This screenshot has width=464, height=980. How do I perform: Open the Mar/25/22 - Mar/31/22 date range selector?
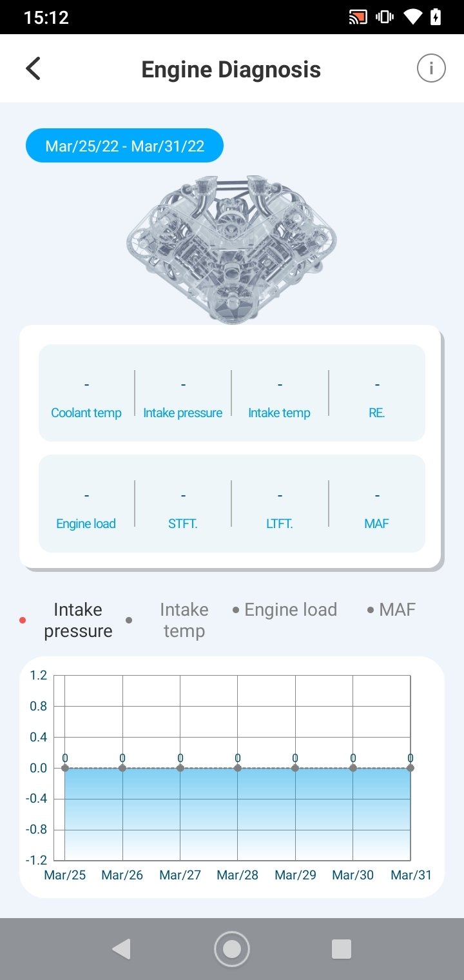pyautogui.click(x=124, y=146)
